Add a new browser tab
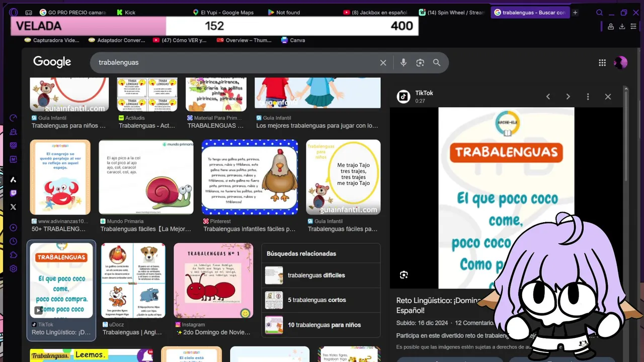Screen dimensions: 644x362 point(575,13)
